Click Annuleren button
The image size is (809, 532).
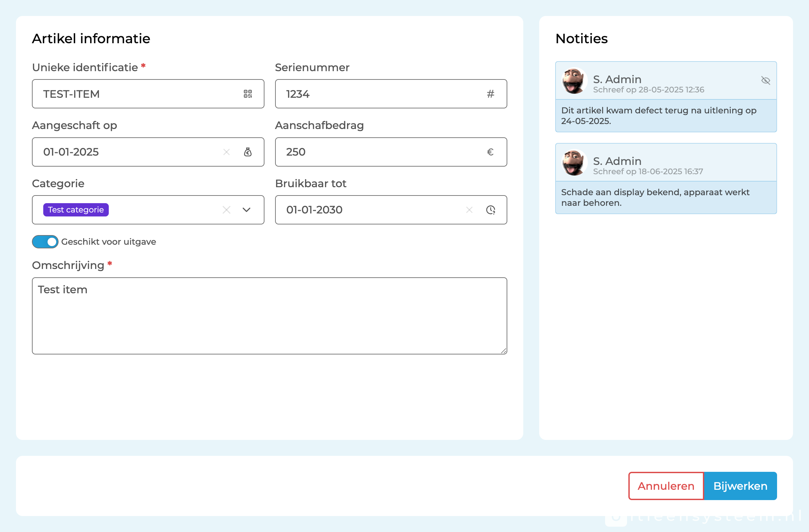(x=666, y=486)
